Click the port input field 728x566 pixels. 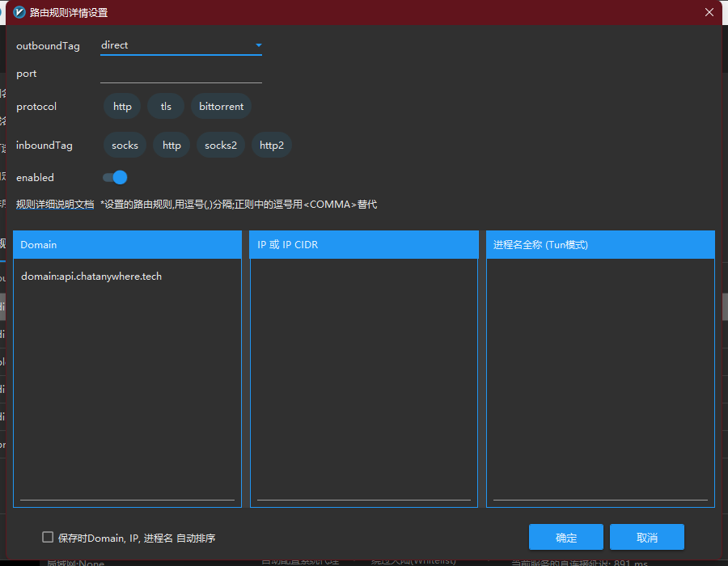(180, 74)
